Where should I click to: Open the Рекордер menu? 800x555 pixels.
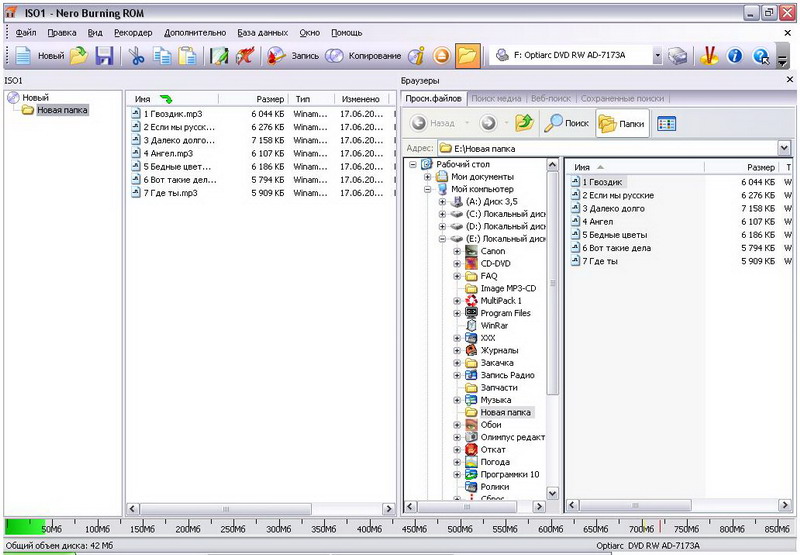click(133, 33)
